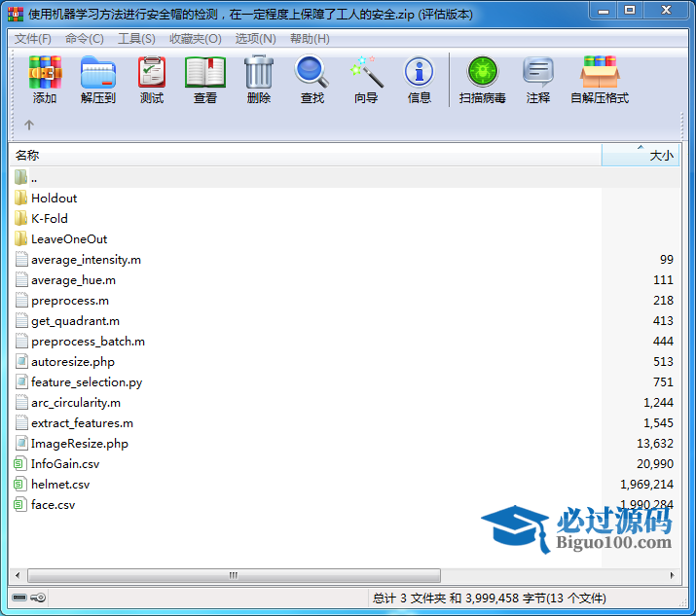Screen dimensions: 696x616
Task: Click size value 1,969,214
Action: click(646, 485)
